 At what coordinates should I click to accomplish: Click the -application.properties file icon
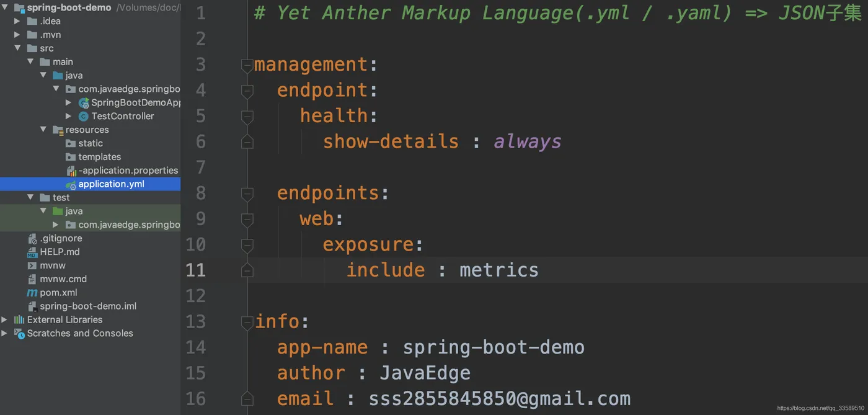(71, 171)
